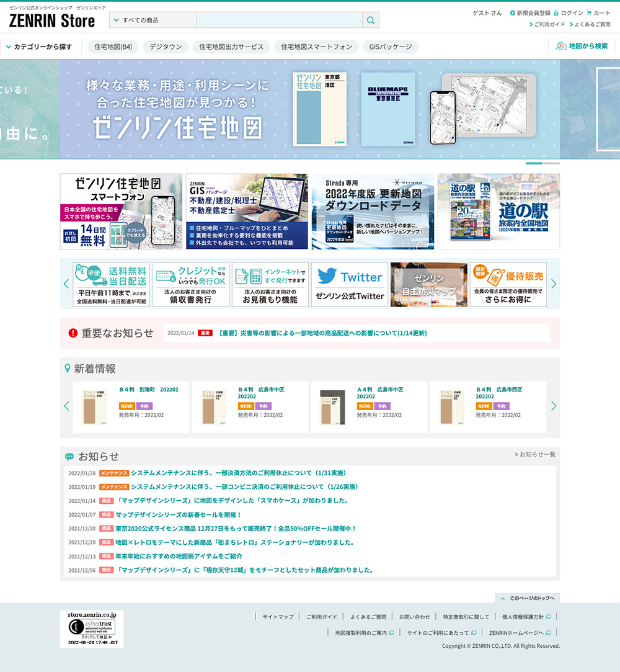The image size is (620, 672).
Task: Select デジタウン category pill
Action: [166, 47]
